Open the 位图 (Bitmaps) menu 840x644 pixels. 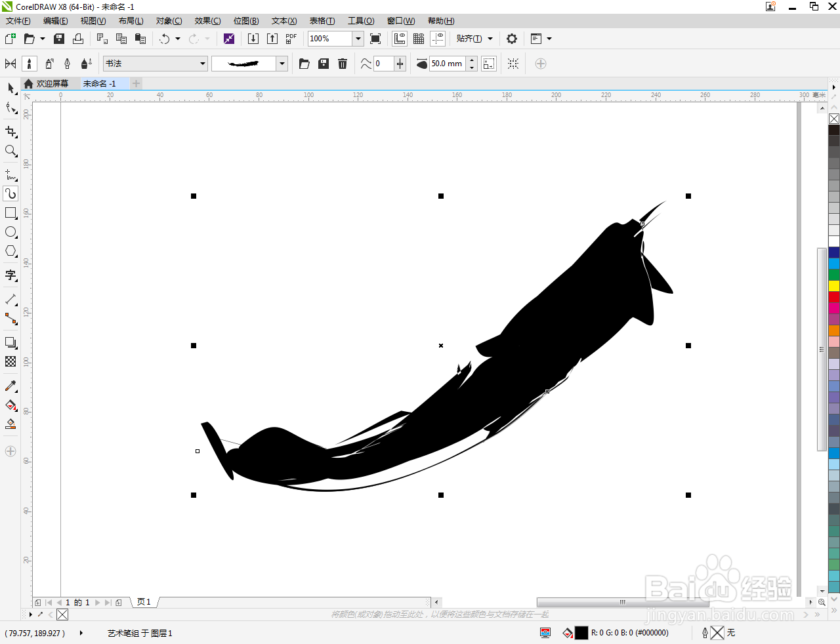[246, 21]
